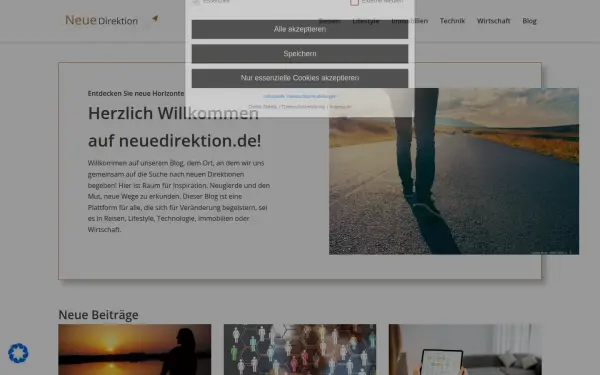Viewport: 600px width, 375px height.
Task: Toggle the Externe Medien checkbox
Action: coord(354,2)
